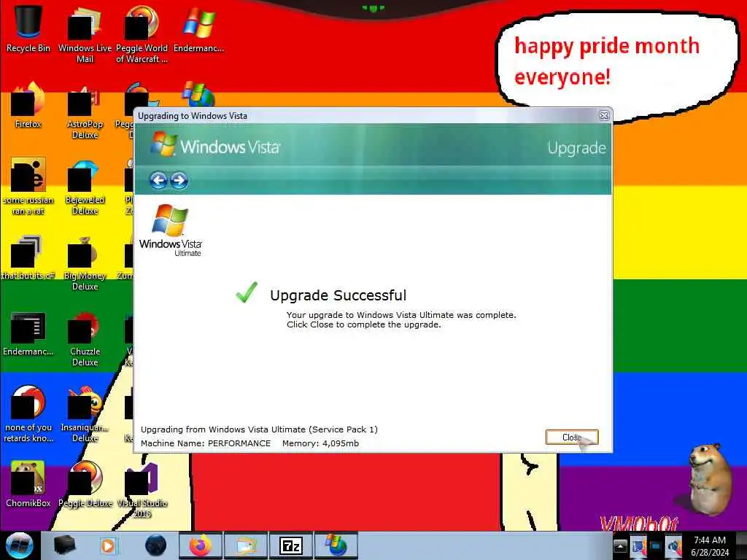Open the Recycle Bin desktop icon
The height and width of the screenshot is (560, 747).
coord(28,28)
